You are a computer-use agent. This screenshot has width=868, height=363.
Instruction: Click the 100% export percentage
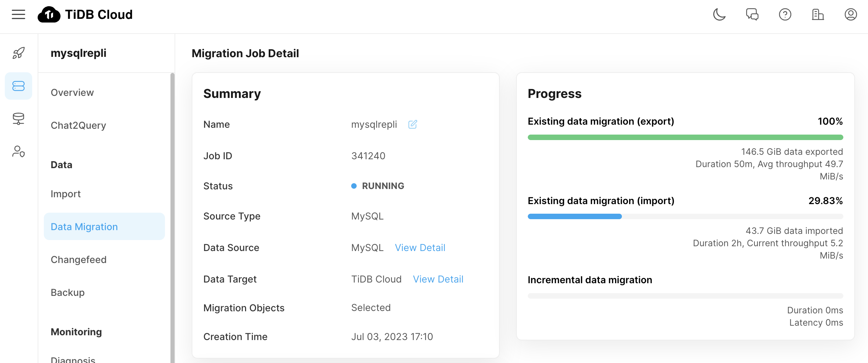pos(830,121)
